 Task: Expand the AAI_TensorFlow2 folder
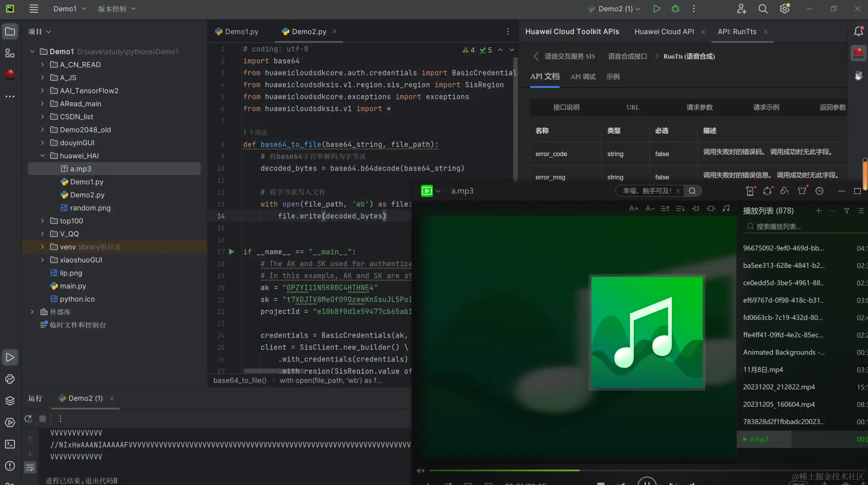pyautogui.click(x=43, y=91)
